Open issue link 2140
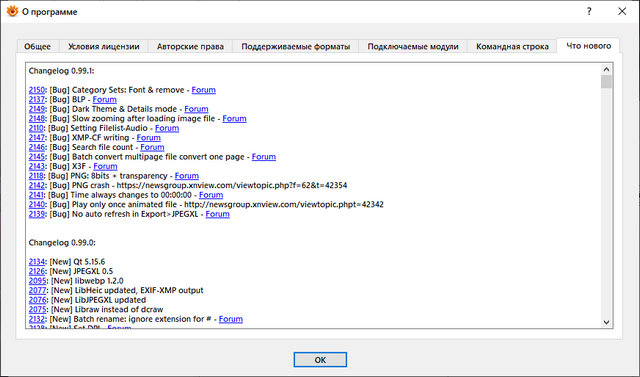Image resolution: width=640 pixels, height=377 pixels. click(37, 204)
